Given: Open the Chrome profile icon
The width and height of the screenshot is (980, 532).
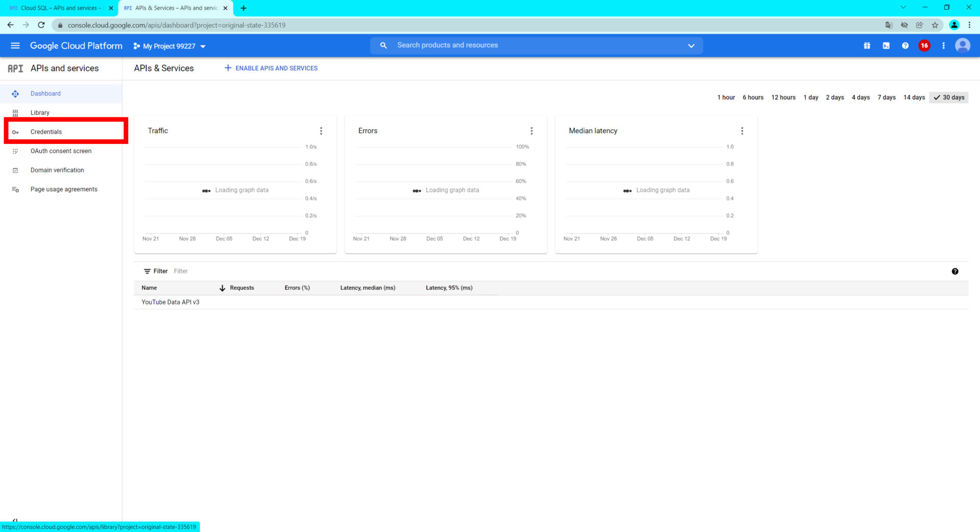Looking at the screenshot, I should coord(953,25).
